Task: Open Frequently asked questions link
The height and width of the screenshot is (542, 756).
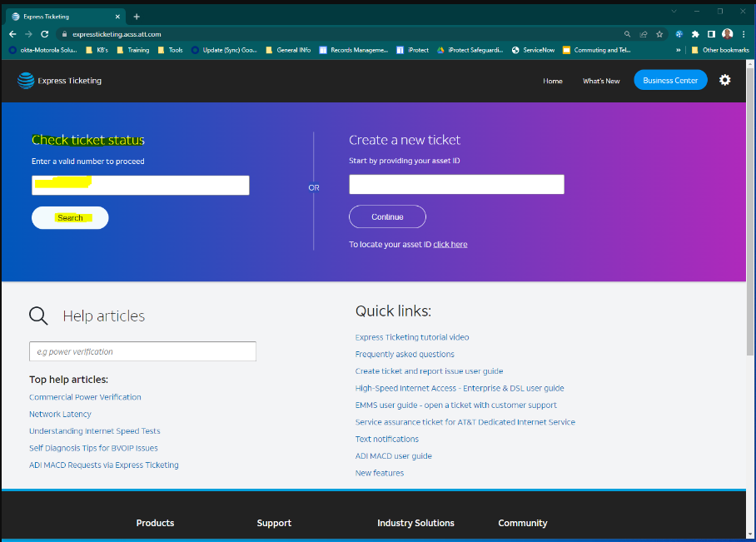Action: [405, 355]
